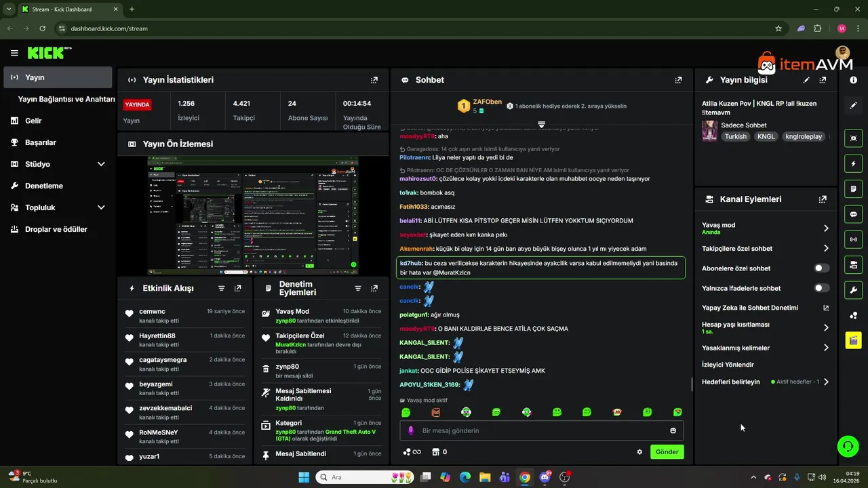Viewport: 868px width, 488px height.
Task: Open Yavaş mod options chevron
Action: pyautogui.click(x=826, y=228)
